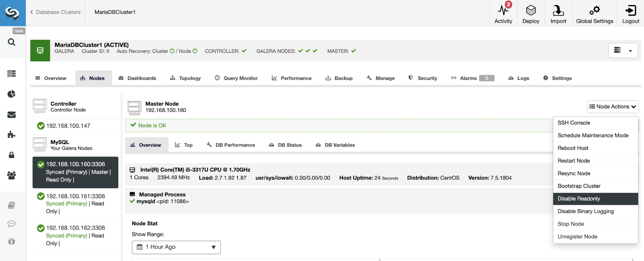The image size is (644, 261).
Task: Open the 1 Hour Ago range dropdown
Action: 176,247
